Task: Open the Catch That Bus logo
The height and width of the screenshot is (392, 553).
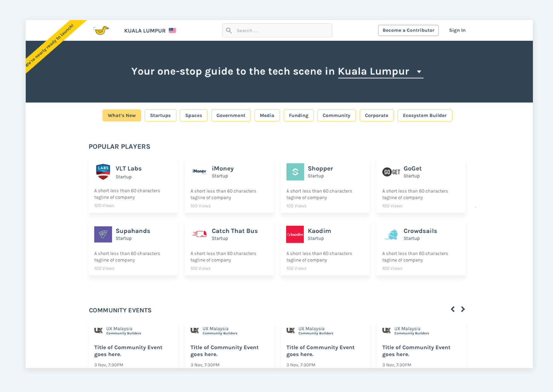Action: [x=199, y=234]
